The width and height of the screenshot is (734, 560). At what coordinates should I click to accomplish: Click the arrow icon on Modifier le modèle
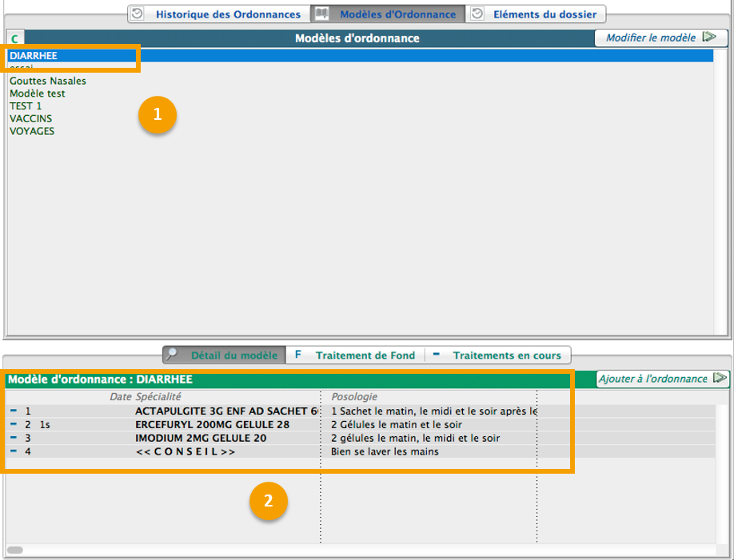708,38
